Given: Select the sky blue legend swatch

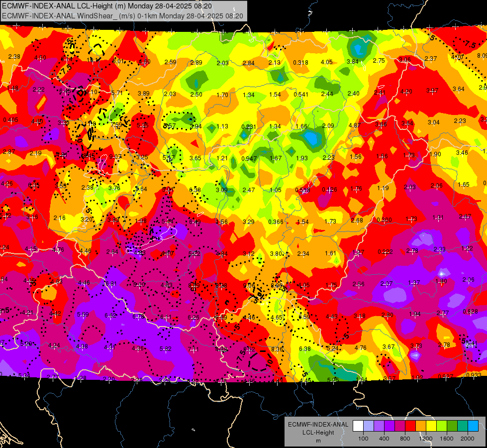Looking at the screenshot, I should coord(473,426).
